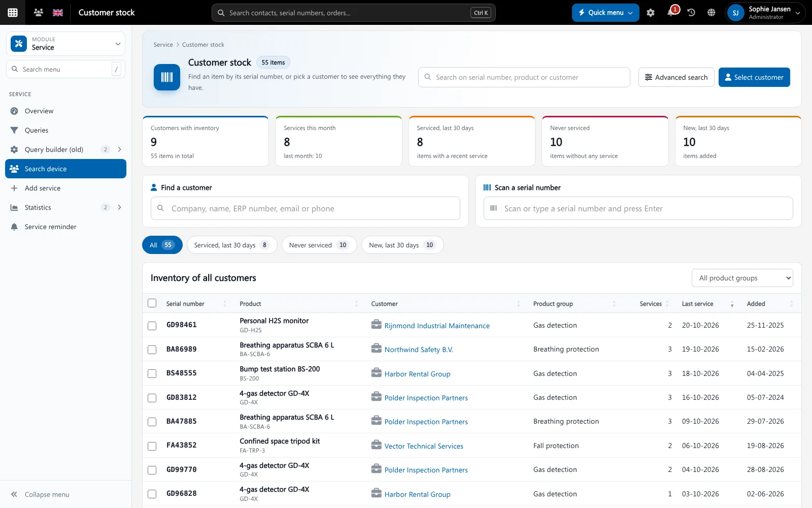Check the row for BA86989
812x508 pixels.
(152, 350)
